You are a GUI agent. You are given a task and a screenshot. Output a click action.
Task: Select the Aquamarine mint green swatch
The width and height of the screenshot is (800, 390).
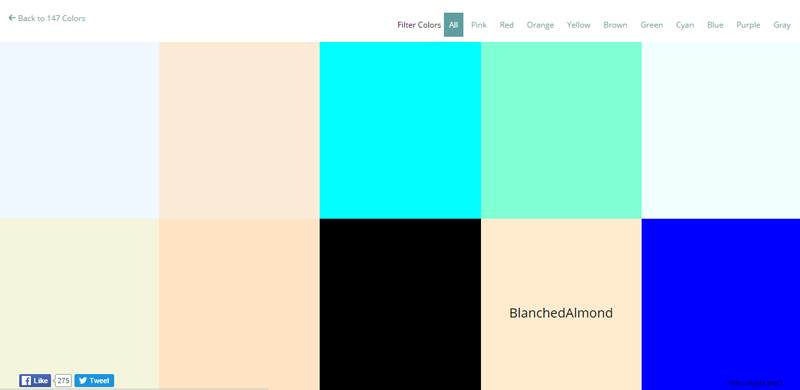point(561,130)
